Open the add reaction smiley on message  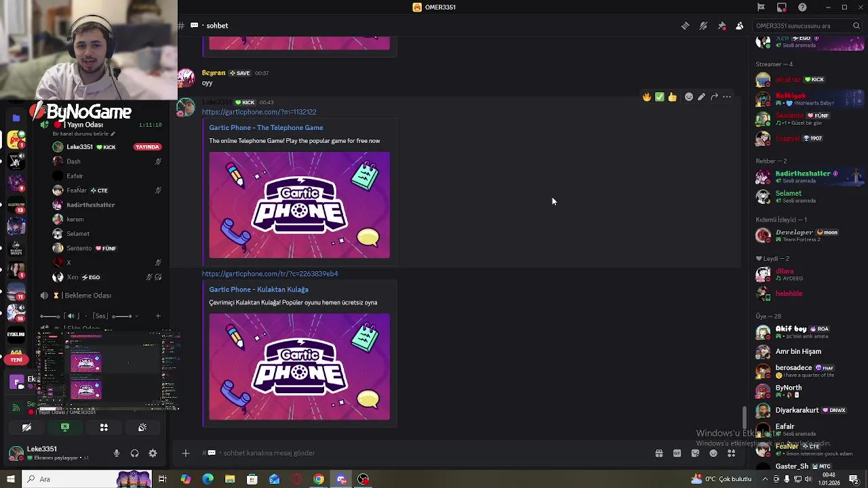point(689,97)
